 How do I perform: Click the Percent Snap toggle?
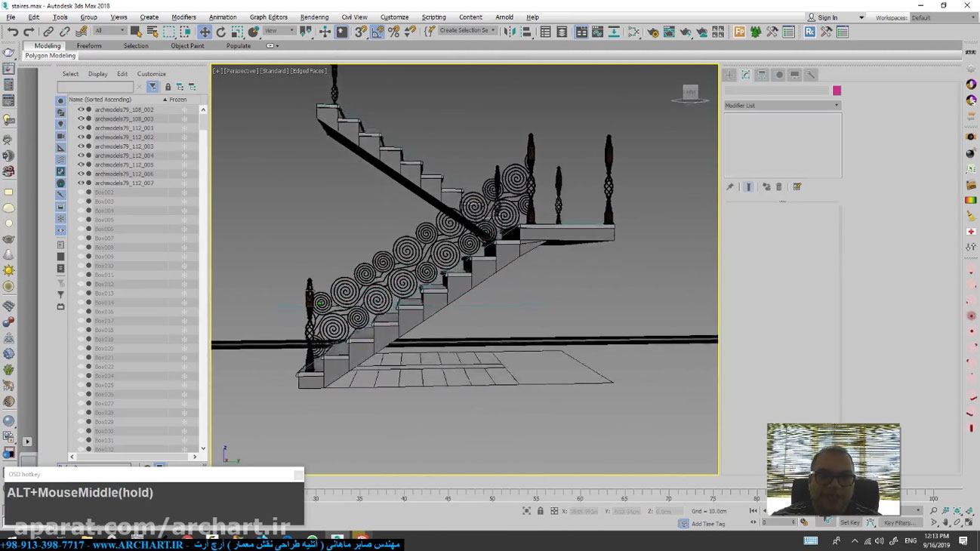pyautogui.click(x=394, y=32)
